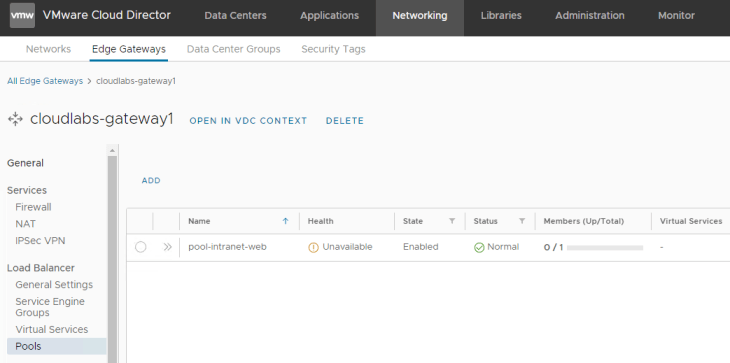Click OPEN IN VDC CONTEXT link
Viewport: 730px width, 363px height.
[x=248, y=121]
